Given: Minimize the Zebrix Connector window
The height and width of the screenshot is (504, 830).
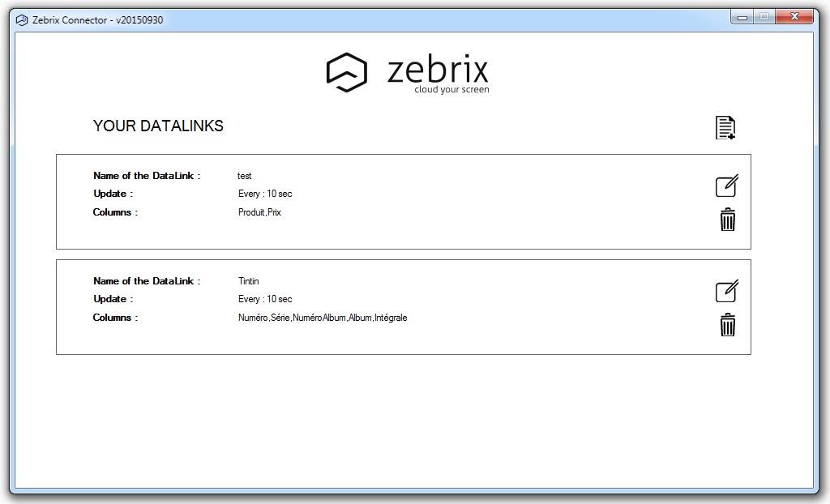Looking at the screenshot, I should click(x=742, y=16).
